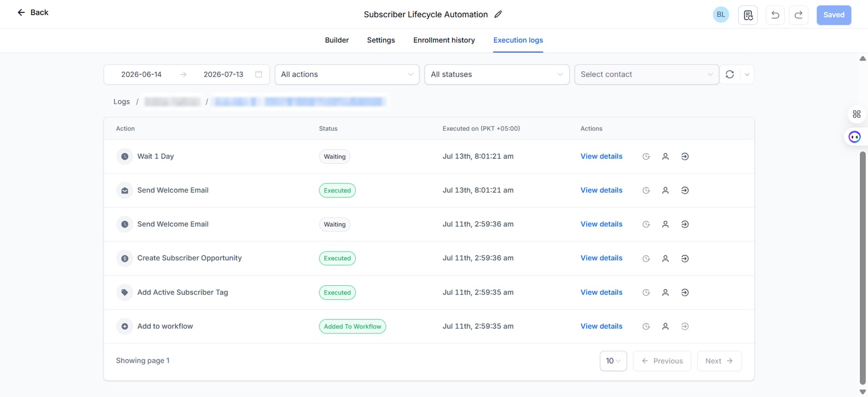This screenshot has height=397, width=868.
Task: Click the vertical scrollbar thumb
Action: [863, 268]
